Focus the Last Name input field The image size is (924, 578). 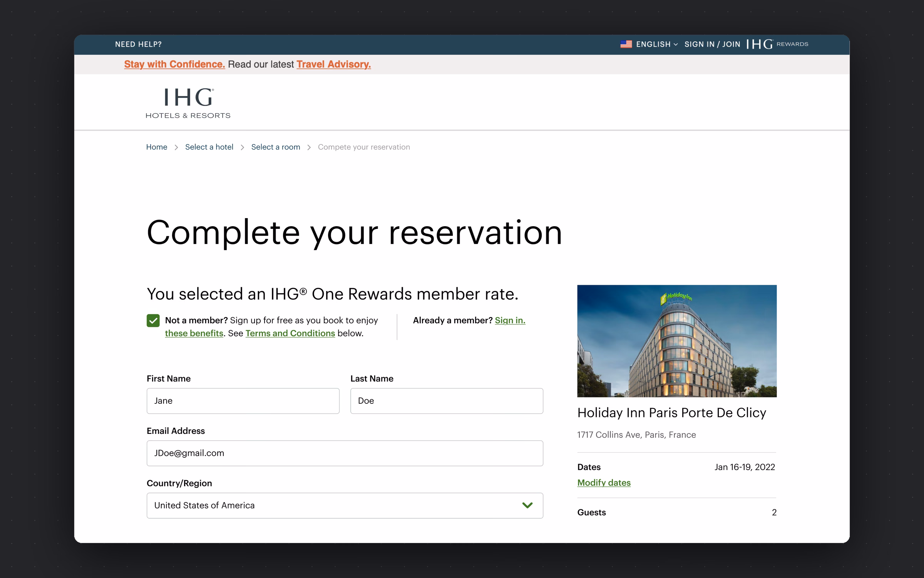tap(447, 401)
